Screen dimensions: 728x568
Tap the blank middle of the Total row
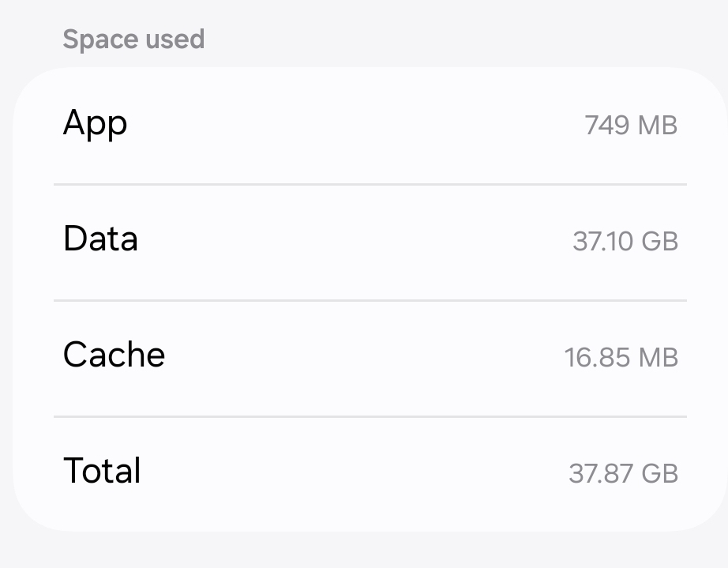(355, 473)
